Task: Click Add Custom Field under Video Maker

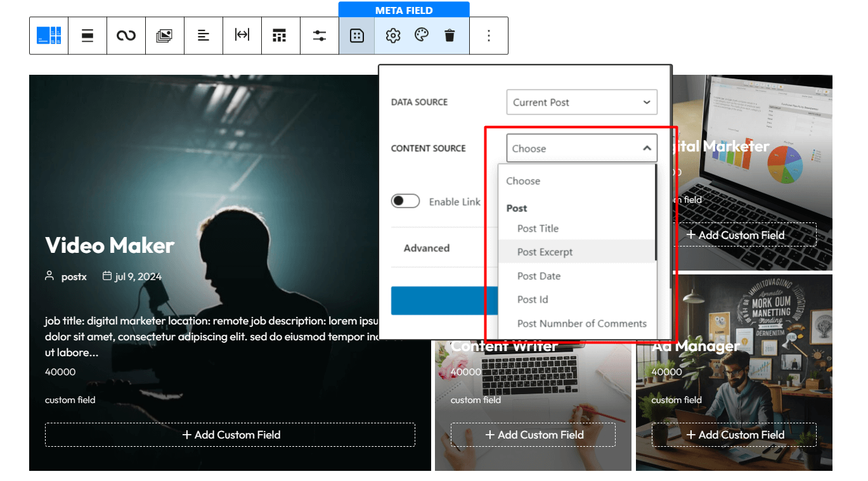Action: [x=230, y=434]
